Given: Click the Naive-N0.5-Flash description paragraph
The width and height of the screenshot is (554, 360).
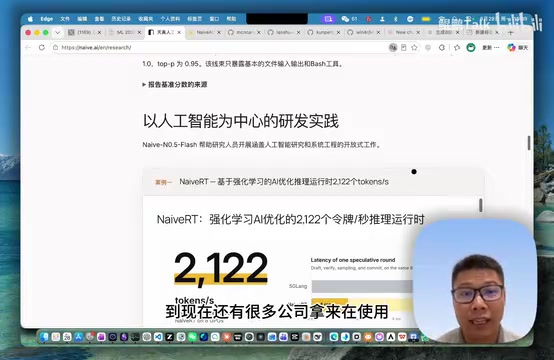Looking at the screenshot, I should 262,144.
